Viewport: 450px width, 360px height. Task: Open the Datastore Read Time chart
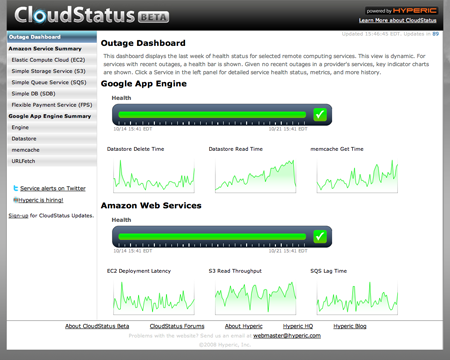pyautogui.click(x=255, y=175)
